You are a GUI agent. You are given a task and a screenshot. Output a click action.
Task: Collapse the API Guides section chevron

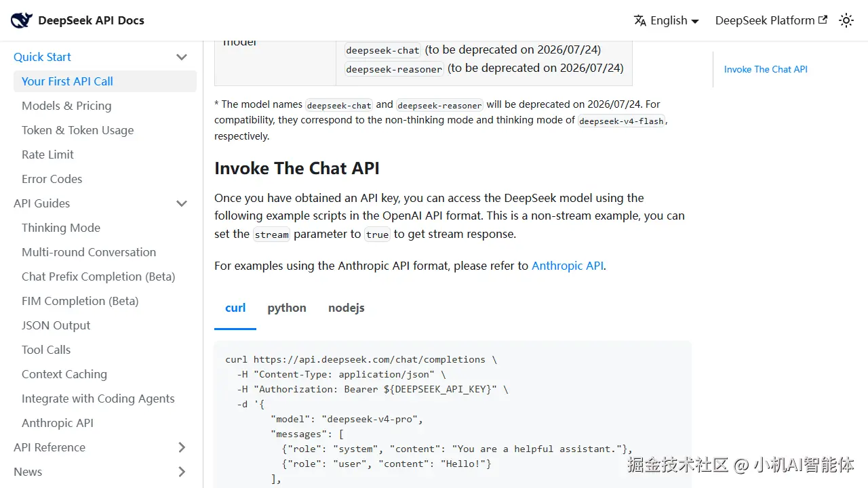coord(182,203)
